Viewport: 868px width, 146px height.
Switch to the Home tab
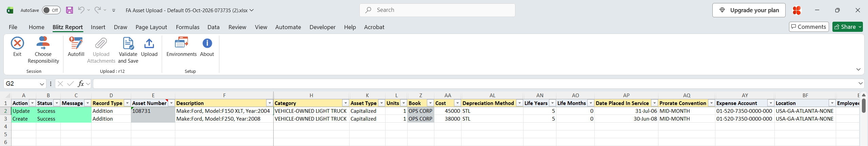tap(37, 27)
